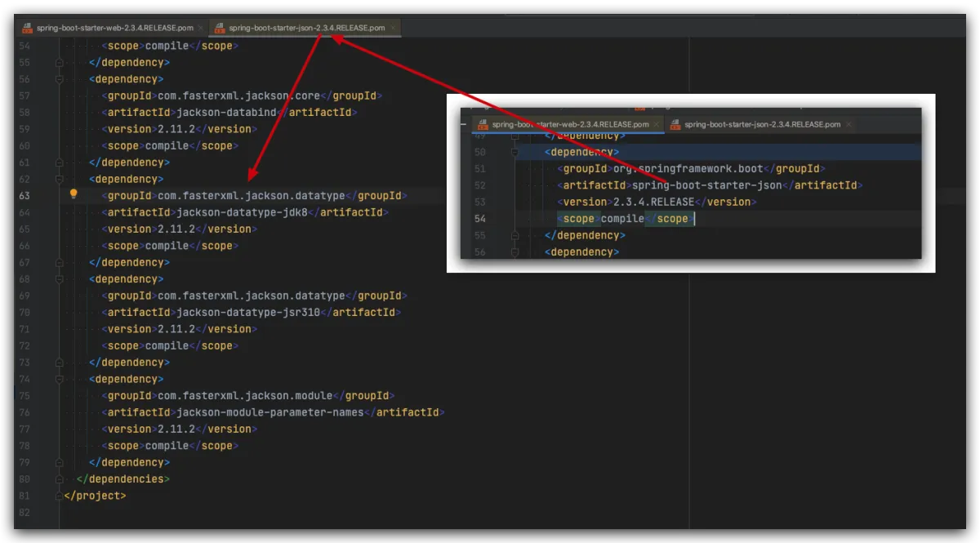Click the file icon on the spring-boot-starter-web tab in the top tab bar
Viewport: 980px width, 543px height.
coord(27,28)
